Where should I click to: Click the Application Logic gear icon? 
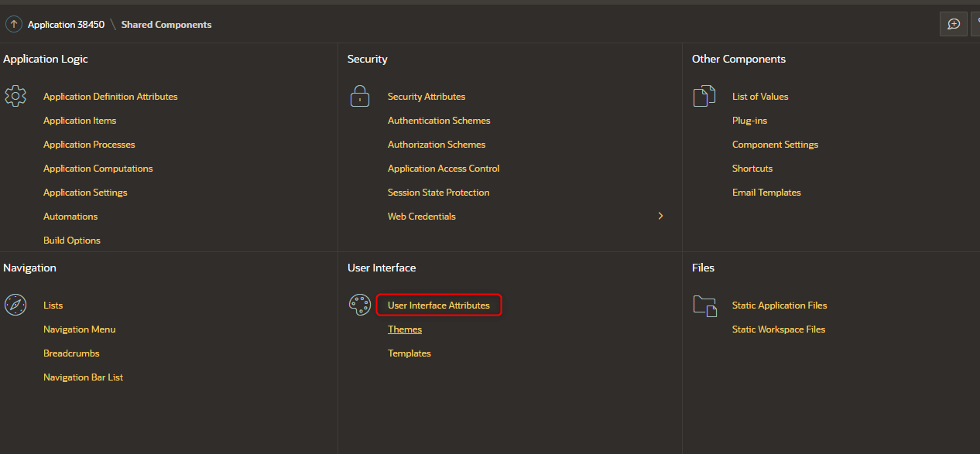[15, 96]
